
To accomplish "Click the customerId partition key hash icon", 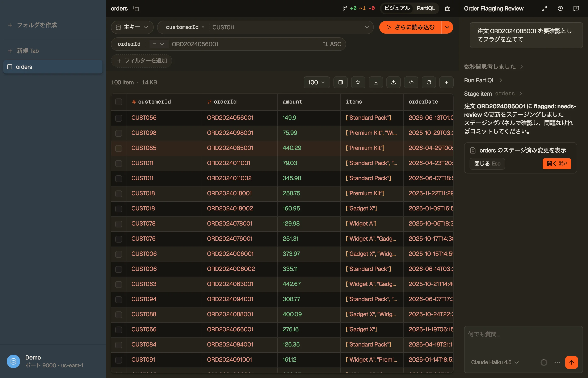I will coord(134,102).
